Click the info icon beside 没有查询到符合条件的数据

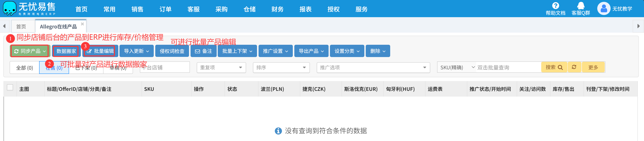tap(278, 131)
